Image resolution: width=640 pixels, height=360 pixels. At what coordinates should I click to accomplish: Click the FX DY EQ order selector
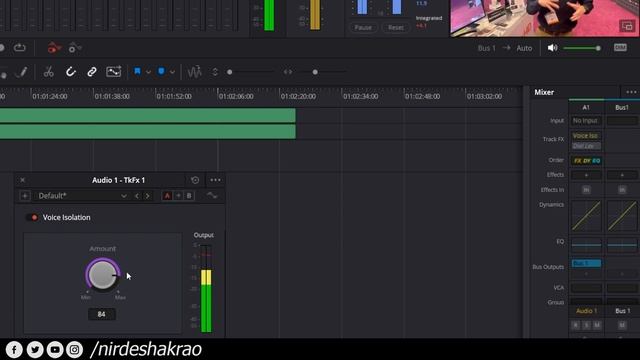tap(587, 161)
